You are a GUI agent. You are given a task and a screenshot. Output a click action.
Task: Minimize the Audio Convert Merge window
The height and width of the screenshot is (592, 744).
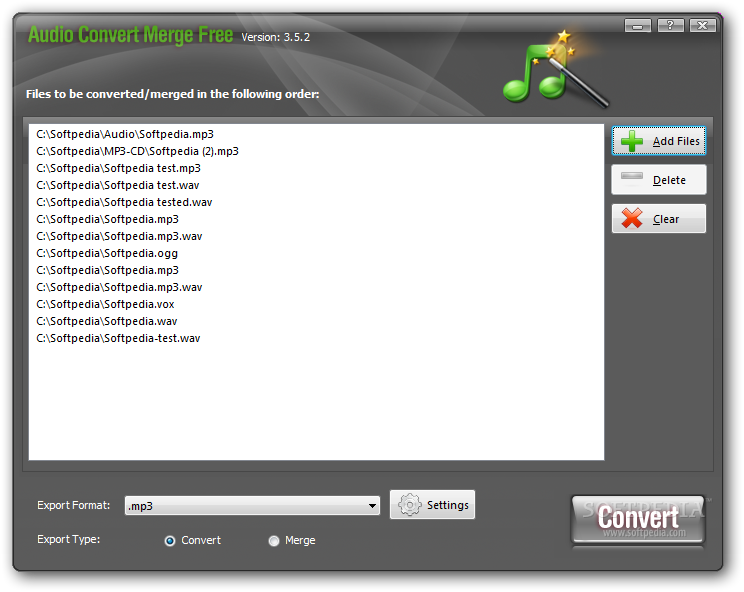[638, 26]
